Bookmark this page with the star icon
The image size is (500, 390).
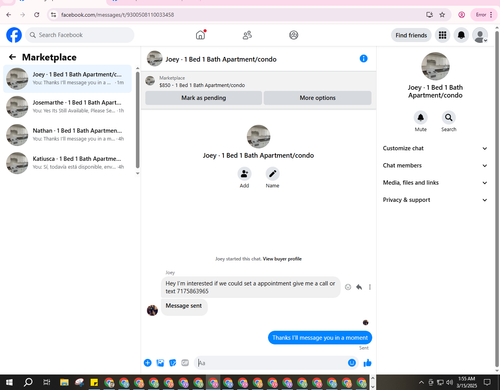point(442,15)
